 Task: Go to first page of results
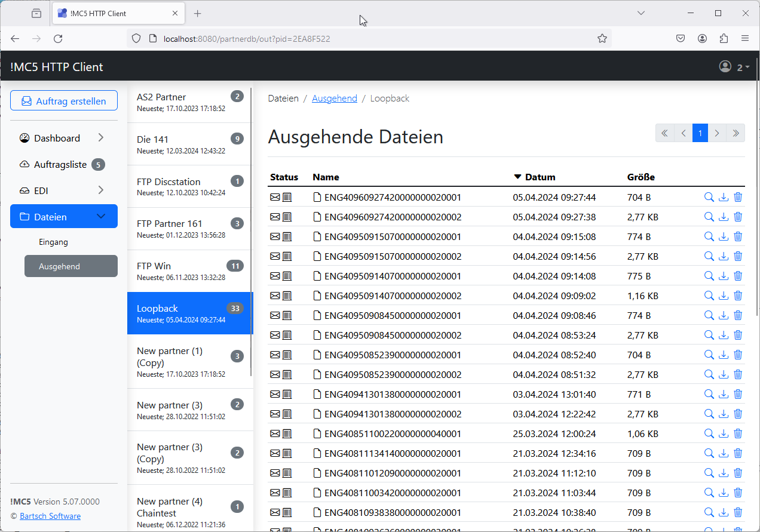tap(665, 133)
